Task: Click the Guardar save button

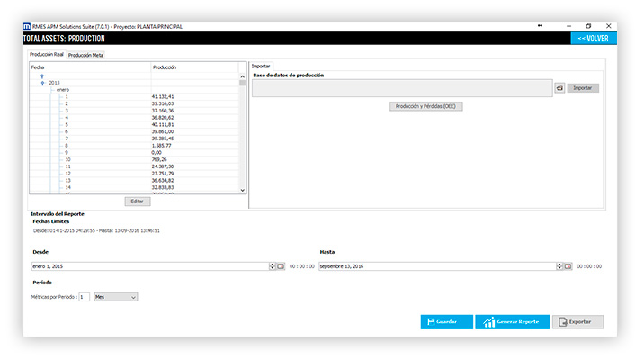Action: [446, 322]
